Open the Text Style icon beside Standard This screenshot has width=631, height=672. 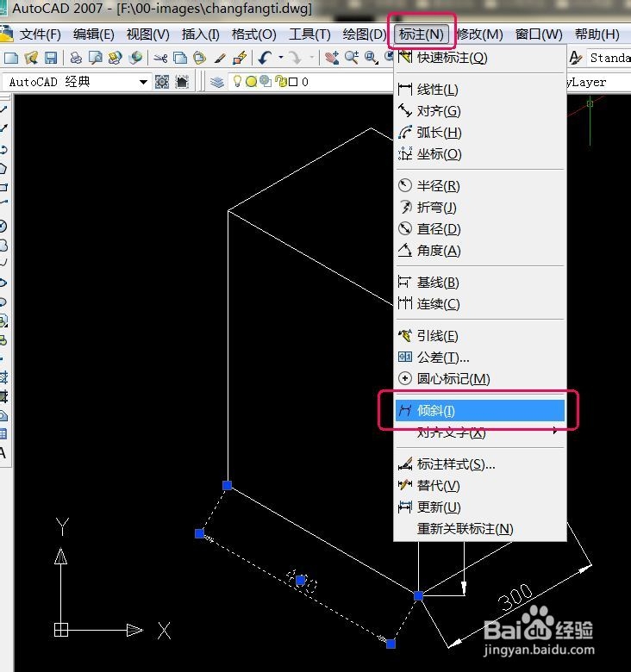coord(576,58)
